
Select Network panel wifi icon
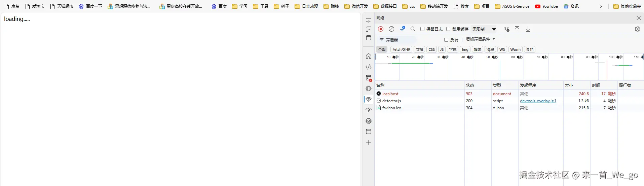(369, 100)
